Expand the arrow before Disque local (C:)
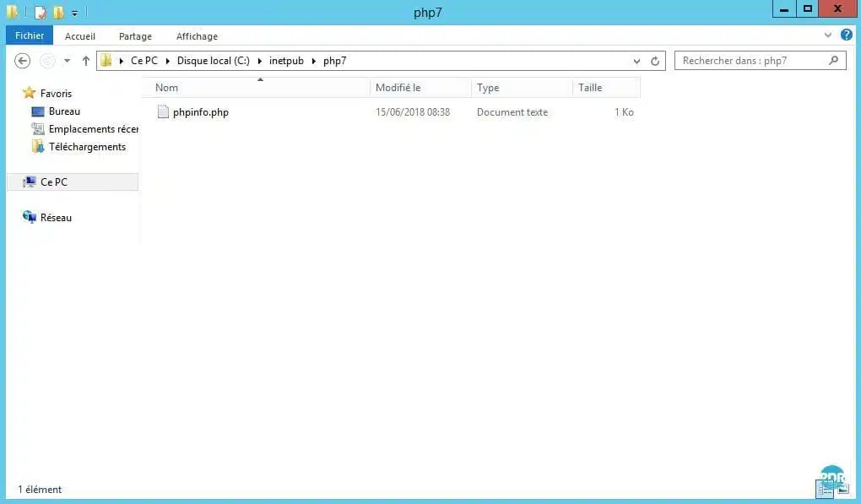 [167, 61]
